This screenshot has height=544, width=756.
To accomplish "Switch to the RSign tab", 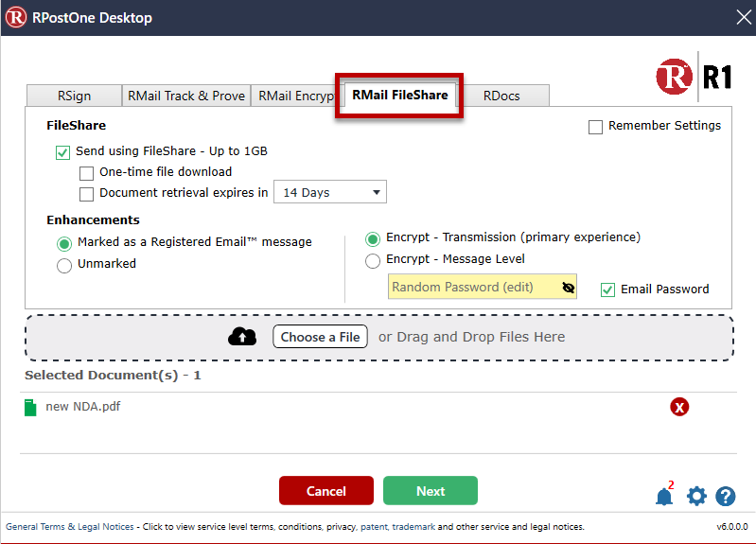I will coord(74,96).
